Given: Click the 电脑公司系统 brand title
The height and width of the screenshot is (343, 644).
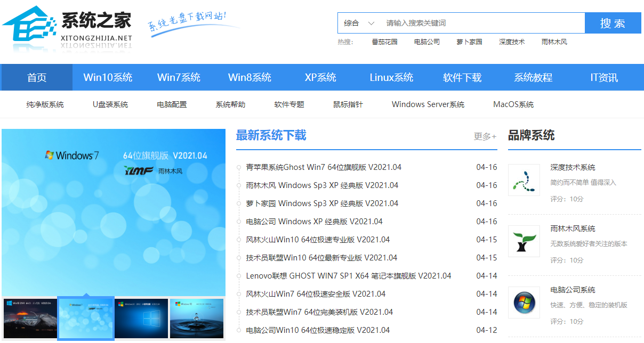Looking at the screenshot, I should pyautogui.click(x=573, y=290).
